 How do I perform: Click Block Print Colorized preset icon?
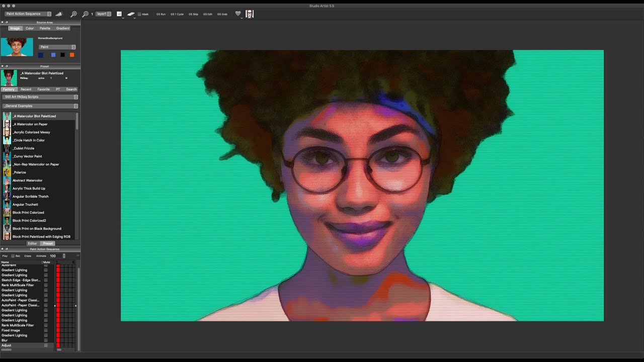pyautogui.click(x=7, y=213)
